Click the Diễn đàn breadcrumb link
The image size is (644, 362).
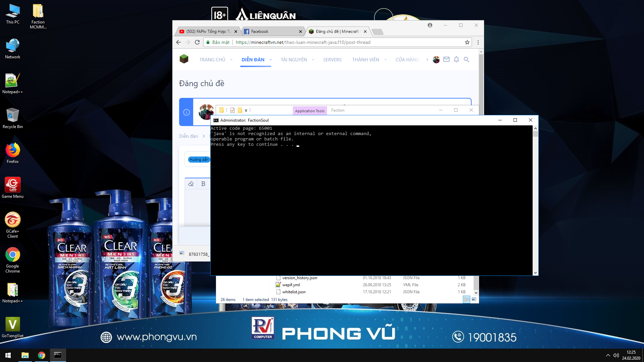(188, 136)
